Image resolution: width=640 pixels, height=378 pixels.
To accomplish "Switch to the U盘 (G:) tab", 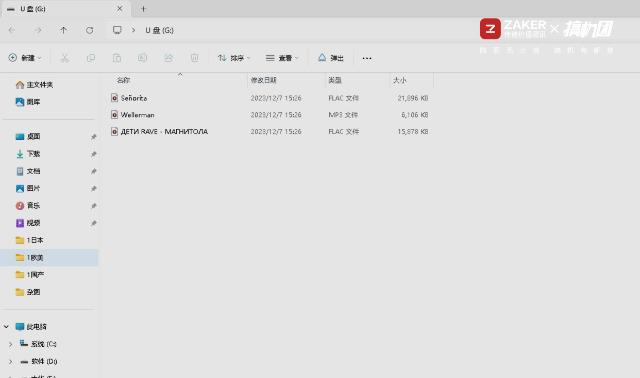I will click(x=65, y=9).
